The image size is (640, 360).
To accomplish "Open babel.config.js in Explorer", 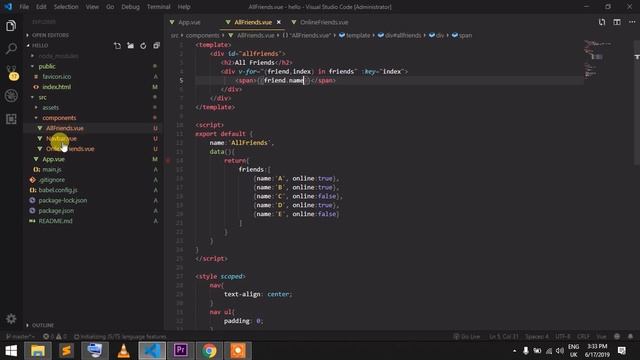I will coord(58,190).
